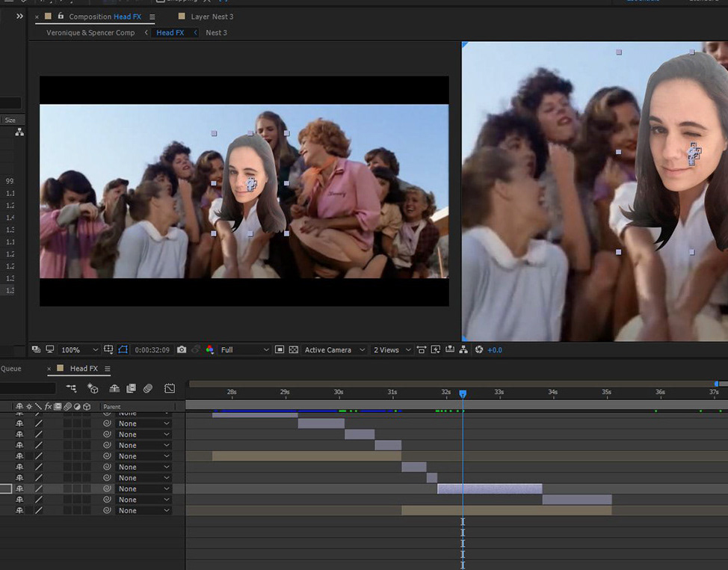Open the Full resolution dropdown
Viewport: 728px width, 570px height.
coord(244,350)
